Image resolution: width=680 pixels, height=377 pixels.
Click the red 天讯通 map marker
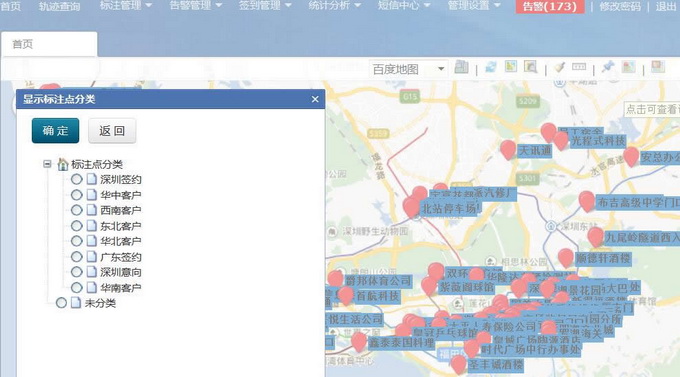508,150
